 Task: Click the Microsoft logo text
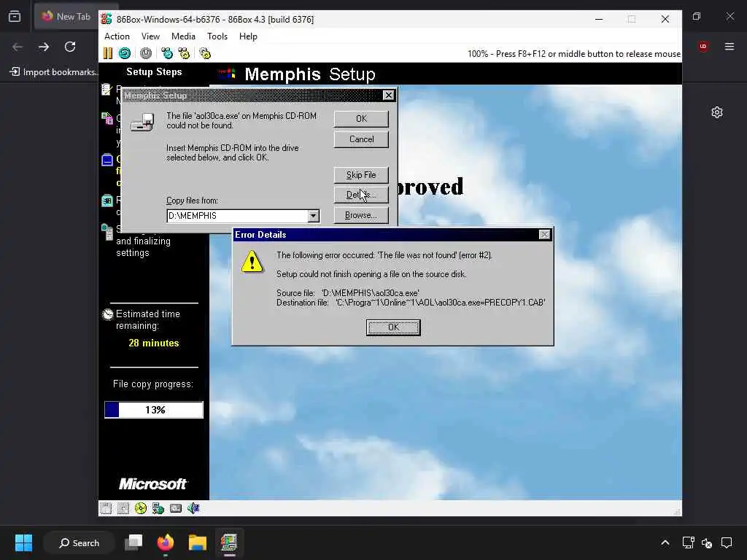(153, 484)
